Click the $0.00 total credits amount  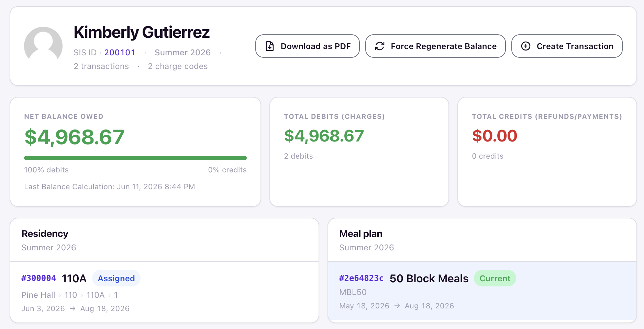pyautogui.click(x=495, y=136)
